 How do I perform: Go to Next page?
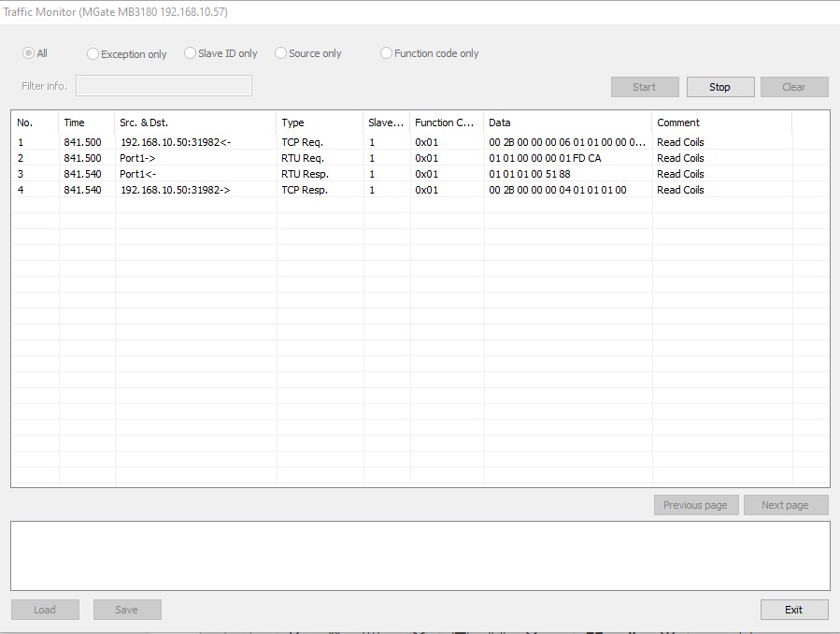(x=786, y=505)
